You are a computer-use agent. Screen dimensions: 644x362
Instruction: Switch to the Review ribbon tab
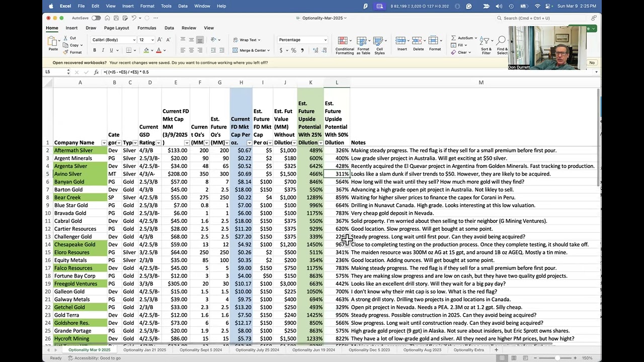(189, 28)
